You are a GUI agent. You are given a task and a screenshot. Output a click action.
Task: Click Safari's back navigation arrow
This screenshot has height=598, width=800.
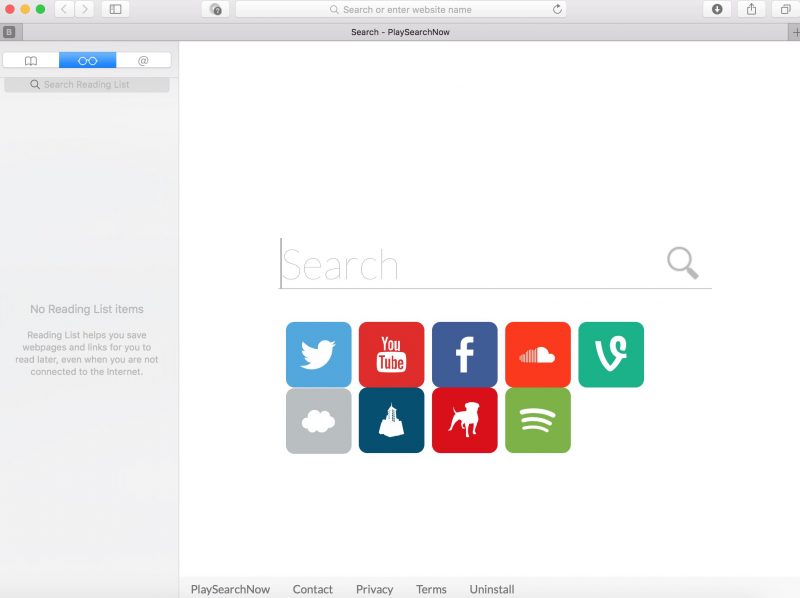pos(64,9)
